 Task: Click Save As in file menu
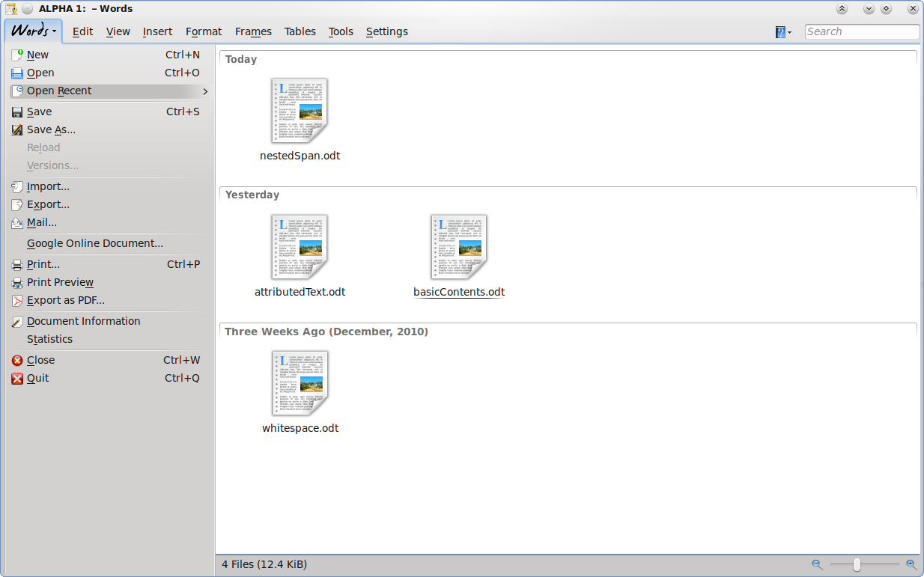[x=51, y=129]
